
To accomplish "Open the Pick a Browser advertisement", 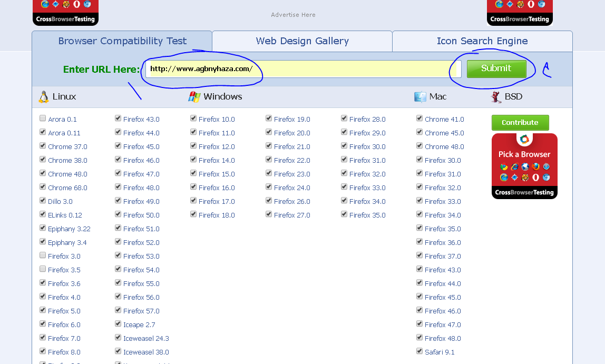I will coord(524,166).
